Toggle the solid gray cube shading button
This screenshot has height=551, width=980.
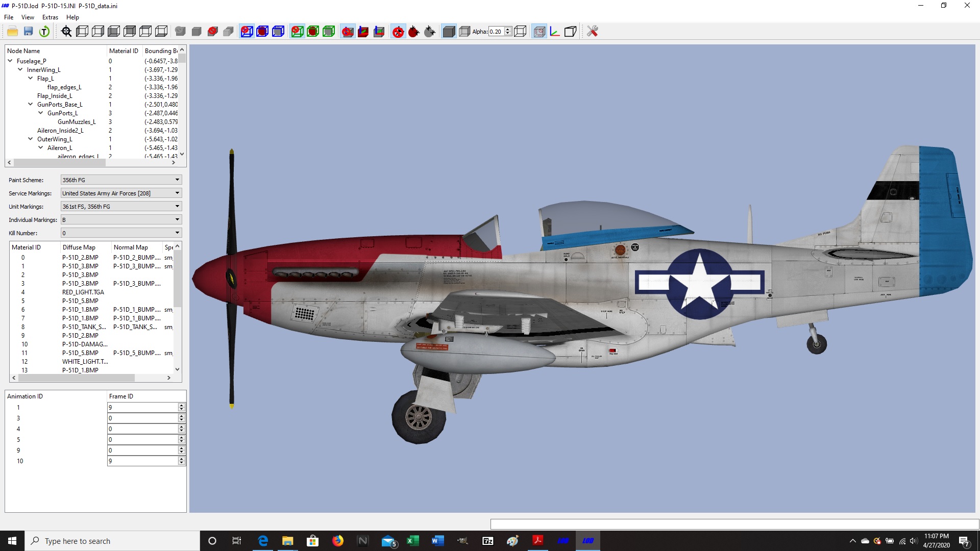(449, 32)
